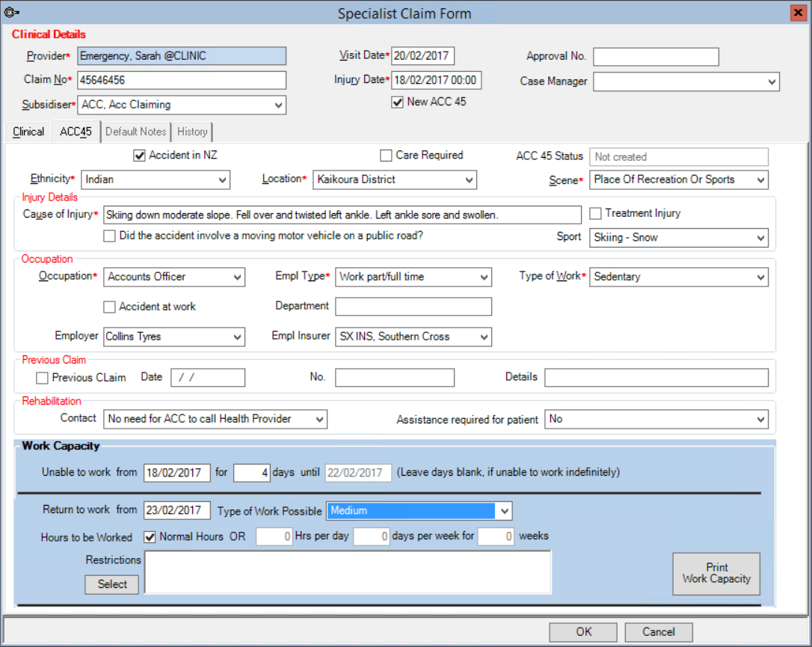The height and width of the screenshot is (647, 812).
Task: Open Type of Work Possible dropdown
Action: 504,512
